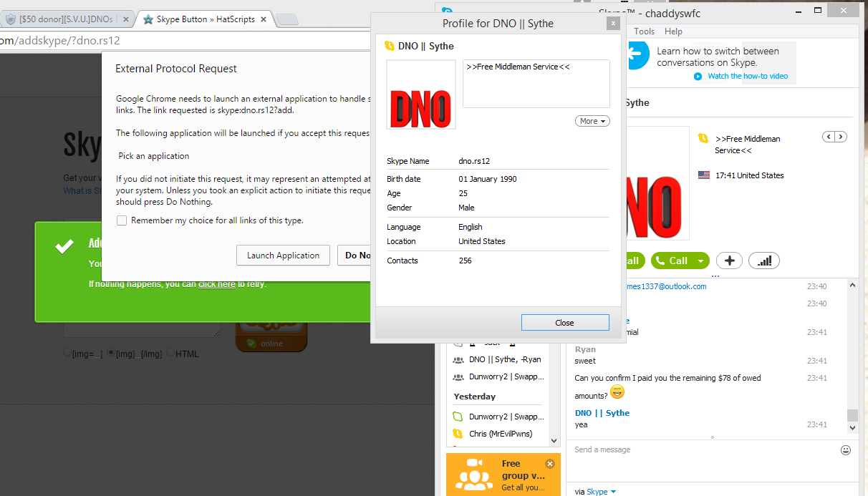This screenshot has height=496, width=868.
Task: Tick Remember my choice checkbox
Action: (122, 220)
